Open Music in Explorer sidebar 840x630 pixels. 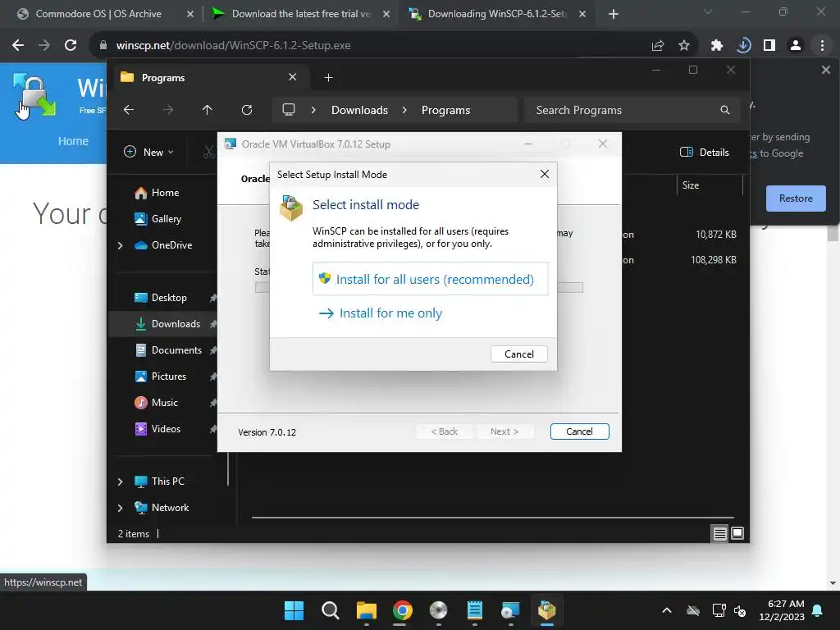pyautogui.click(x=157, y=403)
